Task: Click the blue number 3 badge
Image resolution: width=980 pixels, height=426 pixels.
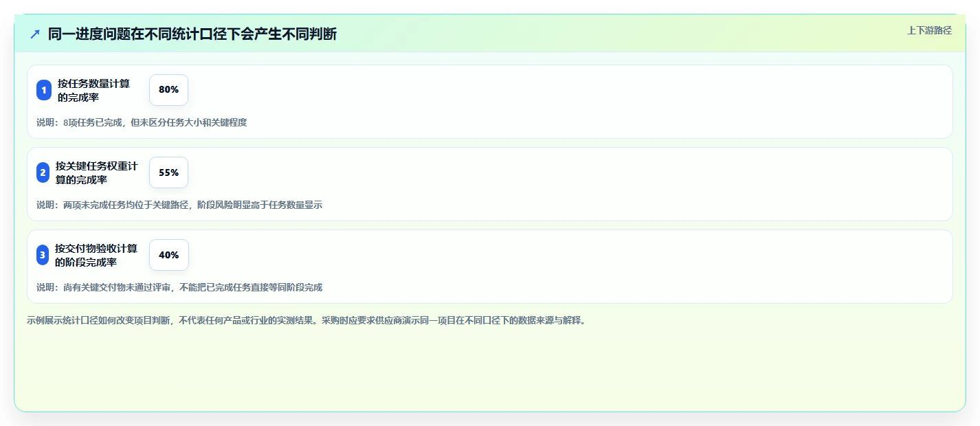Action: [43, 255]
